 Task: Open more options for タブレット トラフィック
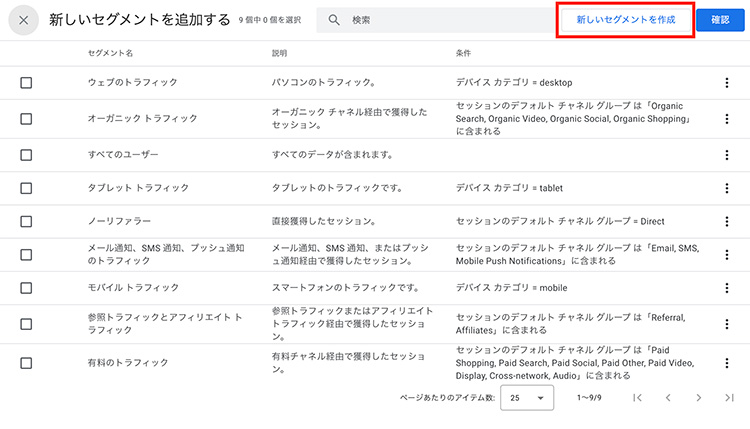pyautogui.click(x=727, y=188)
